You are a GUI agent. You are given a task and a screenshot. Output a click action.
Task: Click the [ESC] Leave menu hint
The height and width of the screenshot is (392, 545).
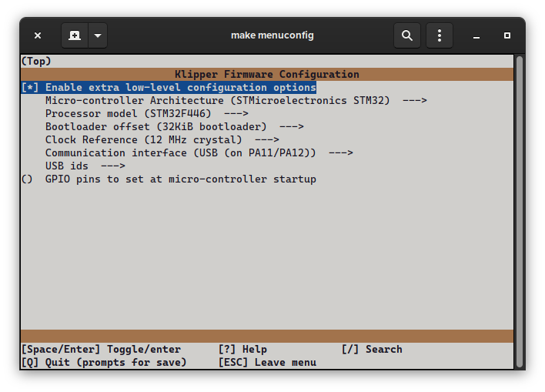(x=267, y=363)
